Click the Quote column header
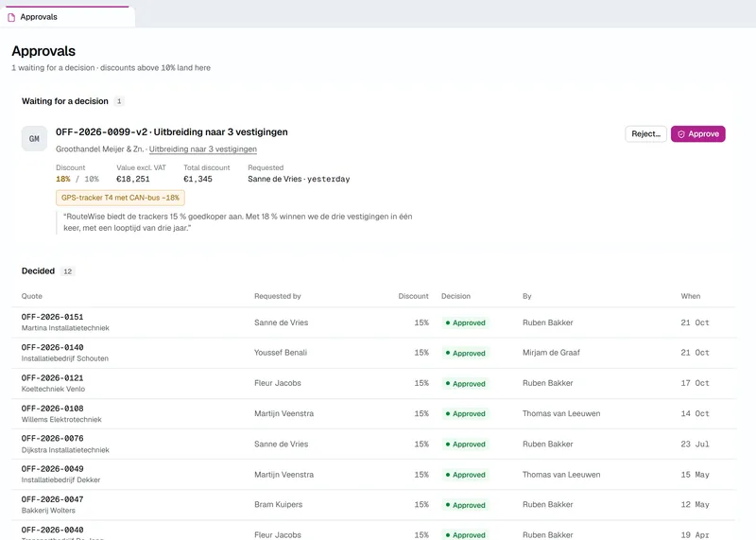Screen dimensions: 756x540 (x=32, y=296)
